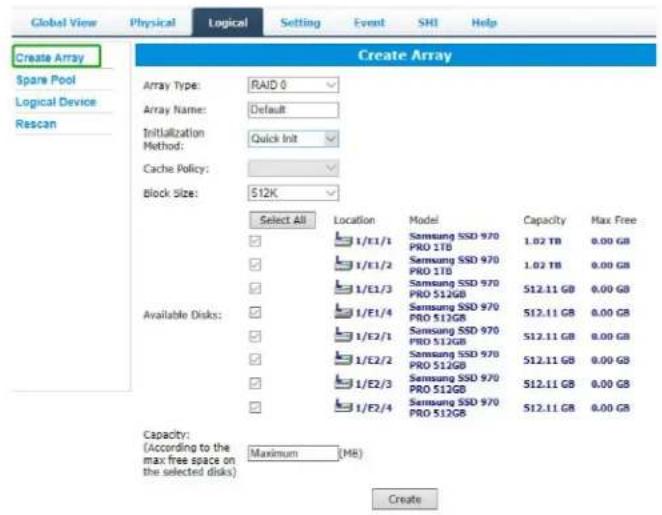Screen dimensions: 662x515
Task: Open the SHI tab
Action: (428, 22)
